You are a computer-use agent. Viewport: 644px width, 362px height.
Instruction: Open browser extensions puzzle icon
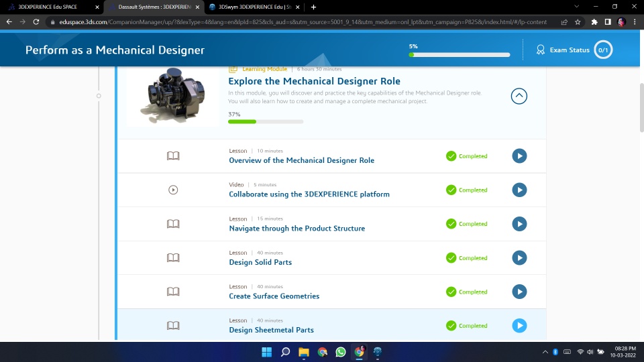(x=594, y=21)
